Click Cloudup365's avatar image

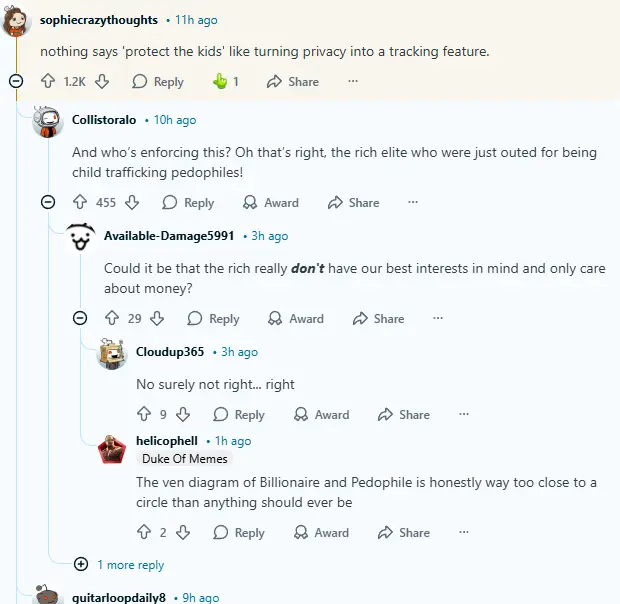coord(112,354)
